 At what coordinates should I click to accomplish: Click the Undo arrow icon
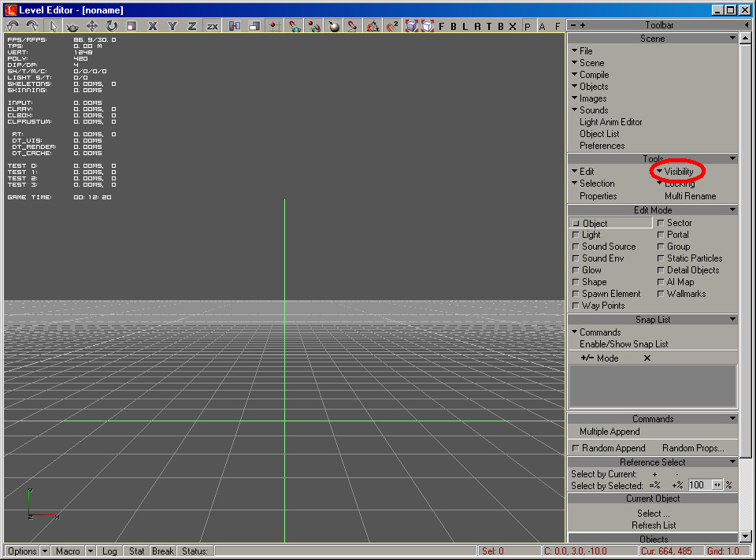[x=13, y=26]
